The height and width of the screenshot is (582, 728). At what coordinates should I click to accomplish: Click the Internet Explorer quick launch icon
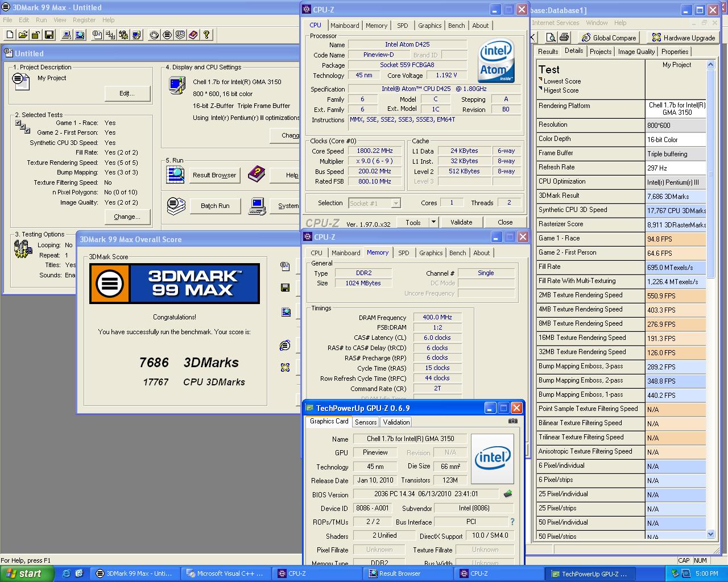[x=67, y=573]
